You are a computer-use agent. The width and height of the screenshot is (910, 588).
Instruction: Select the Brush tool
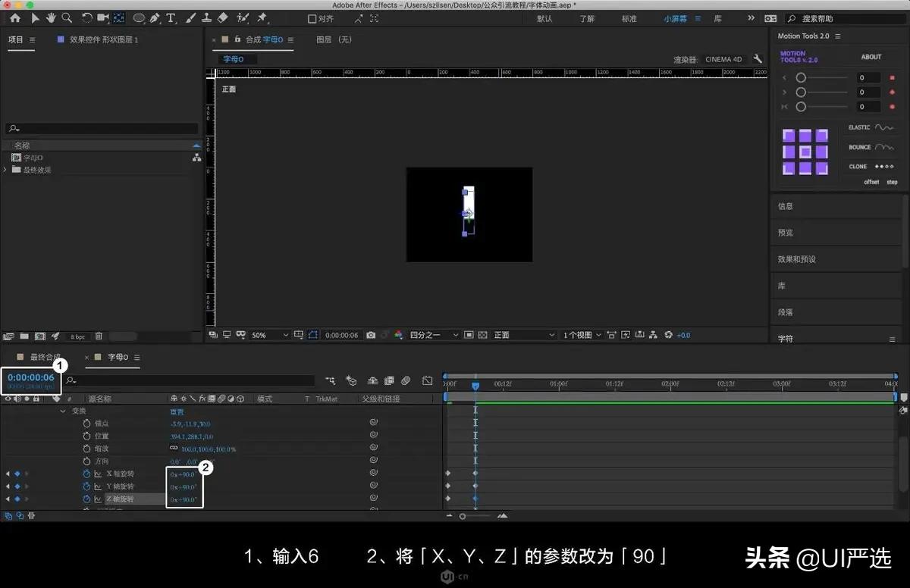[x=190, y=18]
